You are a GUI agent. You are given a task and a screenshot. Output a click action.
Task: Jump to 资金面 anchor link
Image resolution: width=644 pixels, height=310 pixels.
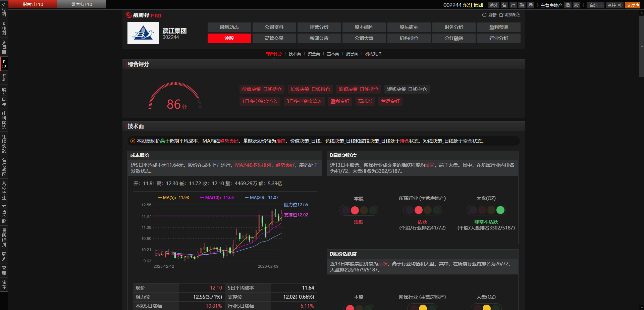(314, 54)
